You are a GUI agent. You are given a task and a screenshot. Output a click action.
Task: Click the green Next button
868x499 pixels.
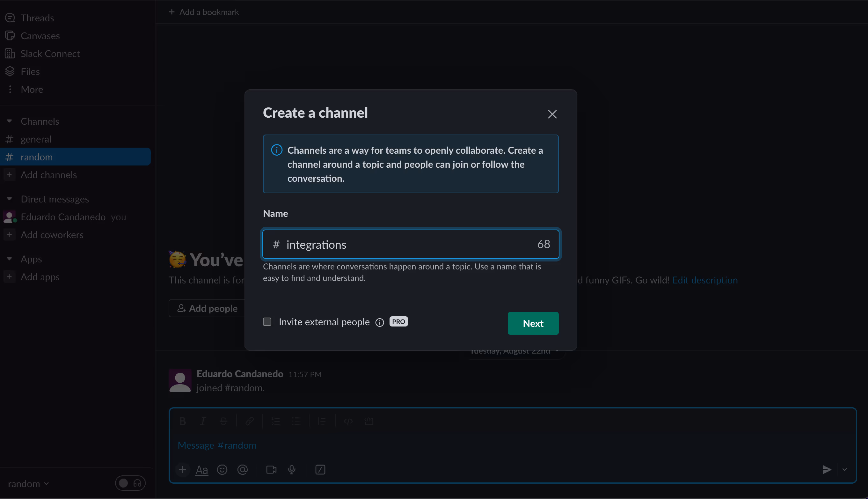533,323
